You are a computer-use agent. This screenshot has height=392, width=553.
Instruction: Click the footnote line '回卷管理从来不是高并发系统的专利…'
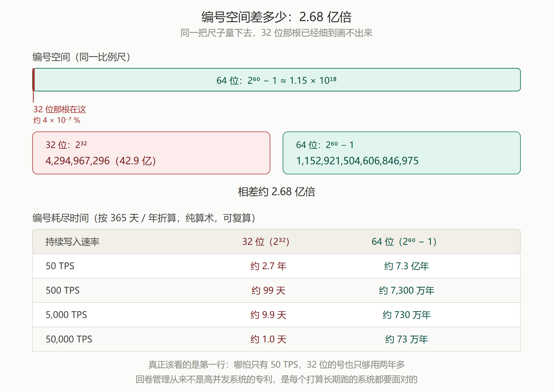tap(276, 379)
